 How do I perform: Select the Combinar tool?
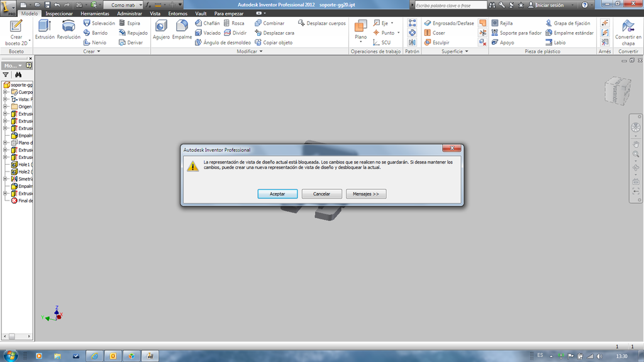(x=269, y=23)
